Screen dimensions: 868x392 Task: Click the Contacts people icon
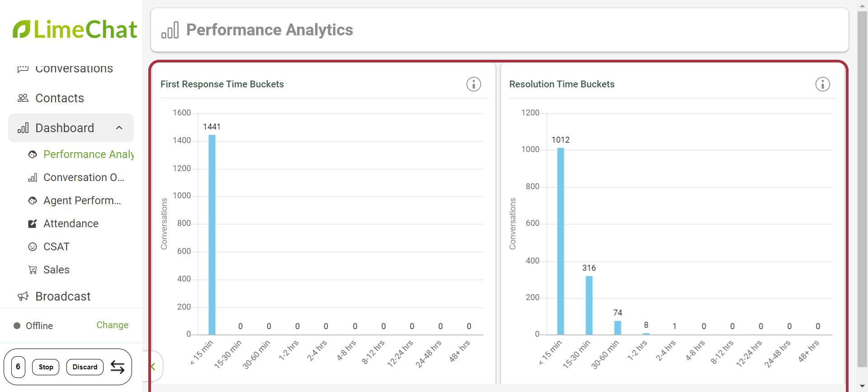click(23, 98)
